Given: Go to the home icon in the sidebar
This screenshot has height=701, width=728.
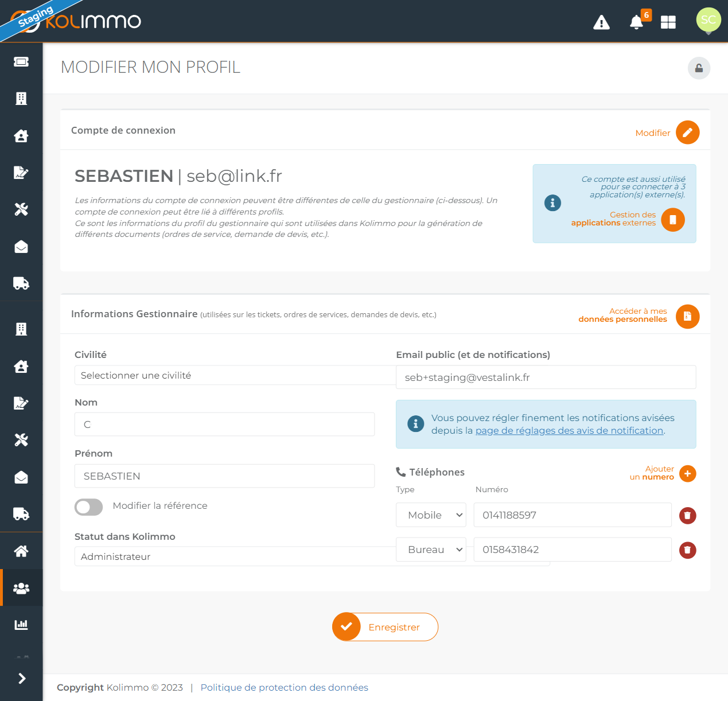Looking at the screenshot, I should (x=21, y=551).
